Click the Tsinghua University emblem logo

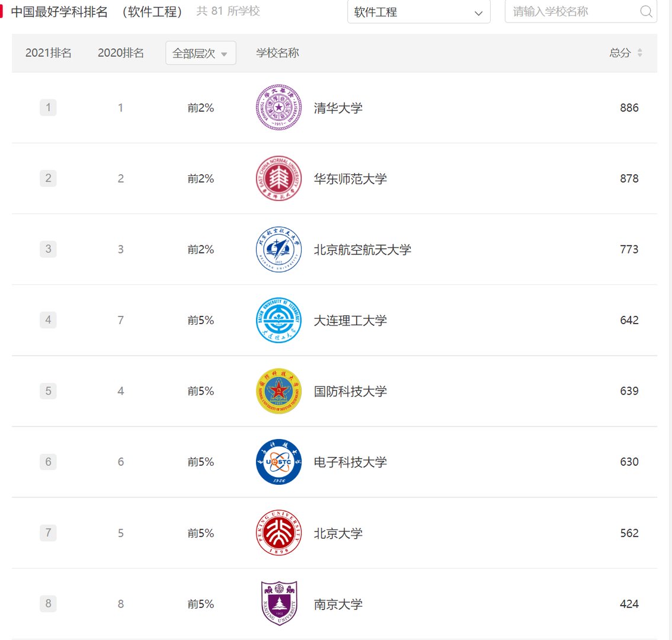coord(279,107)
